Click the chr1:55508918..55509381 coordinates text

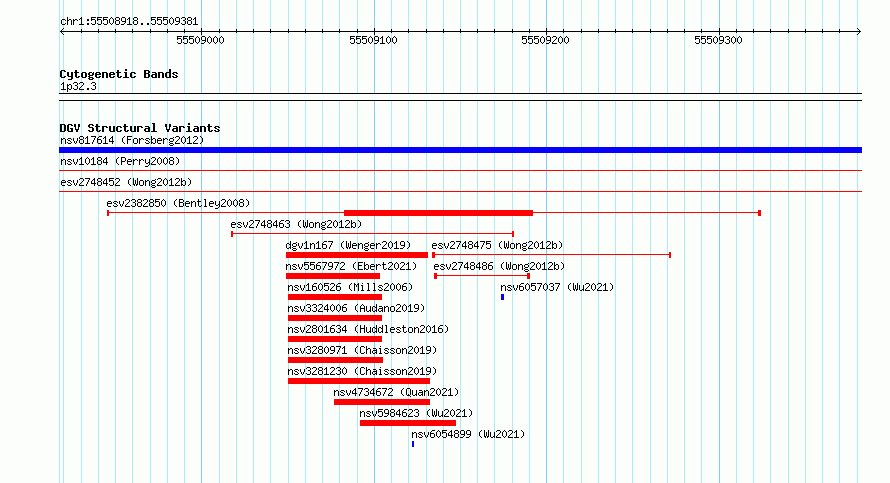(129, 22)
